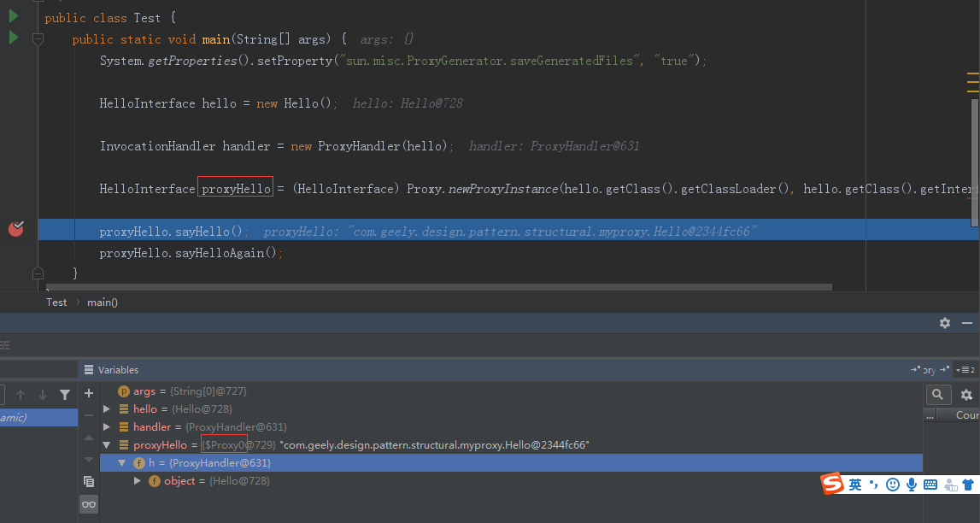
Task: Click the Sogou input method logo
Action: coord(832,484)
